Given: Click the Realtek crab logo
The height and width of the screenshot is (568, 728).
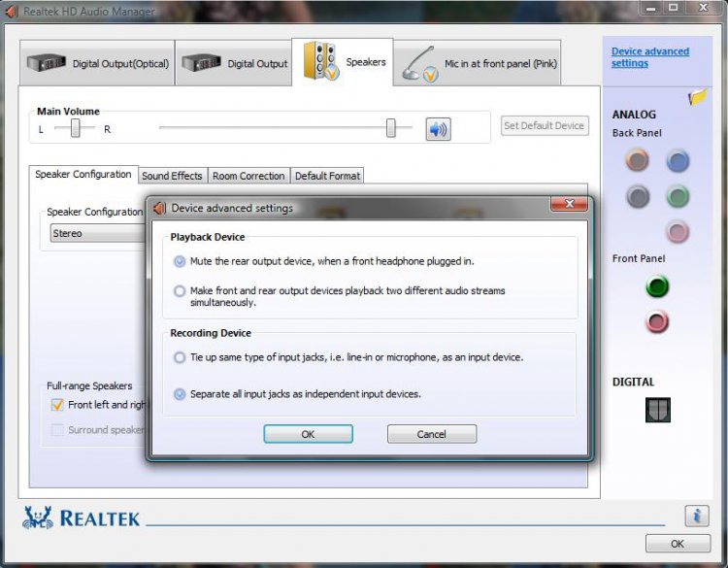Looking at the screenshot, I should point(38,518).
